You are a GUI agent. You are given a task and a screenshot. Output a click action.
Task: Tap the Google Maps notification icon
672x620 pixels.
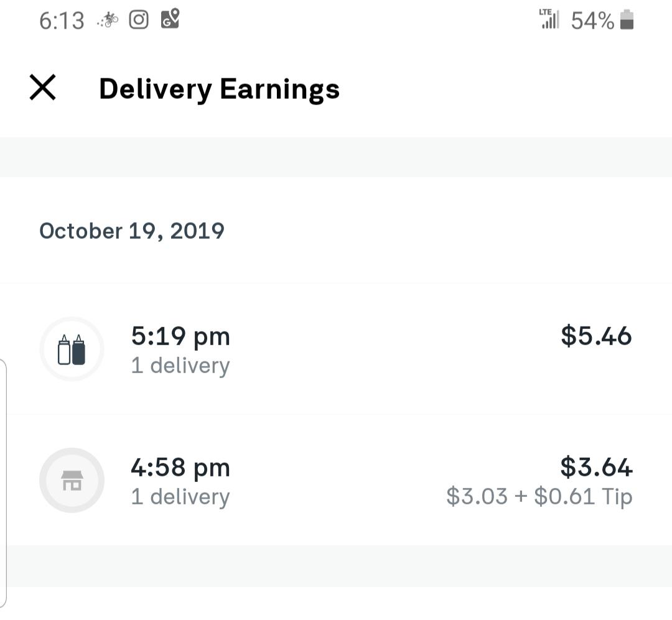(170, 19)
